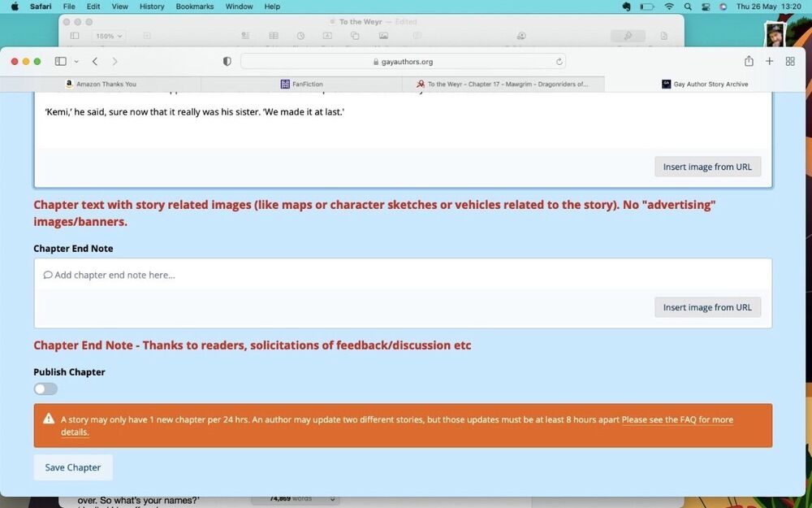
Task: Toggle the Safari sidebar icon
Action: coord(60,61)
